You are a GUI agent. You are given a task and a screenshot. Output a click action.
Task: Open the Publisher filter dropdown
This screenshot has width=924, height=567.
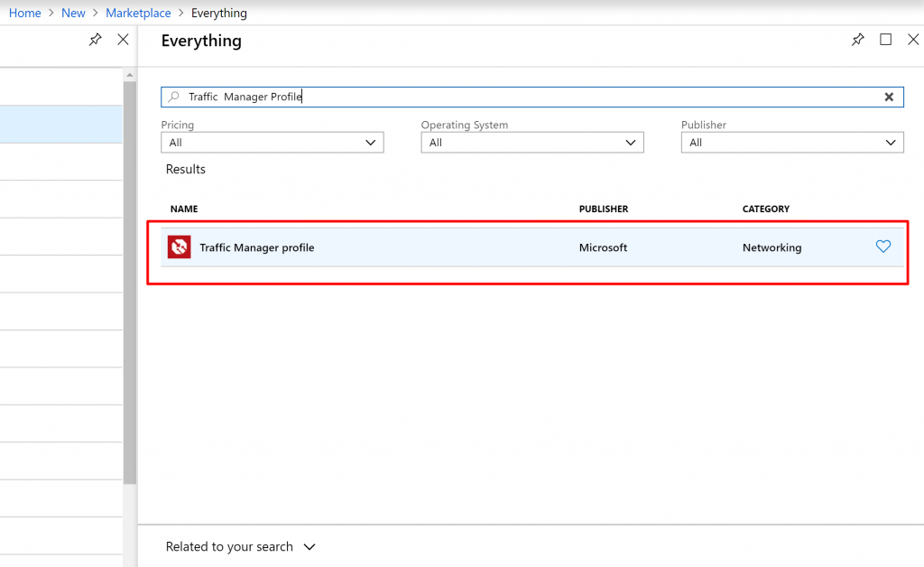(x=792, y=143)
